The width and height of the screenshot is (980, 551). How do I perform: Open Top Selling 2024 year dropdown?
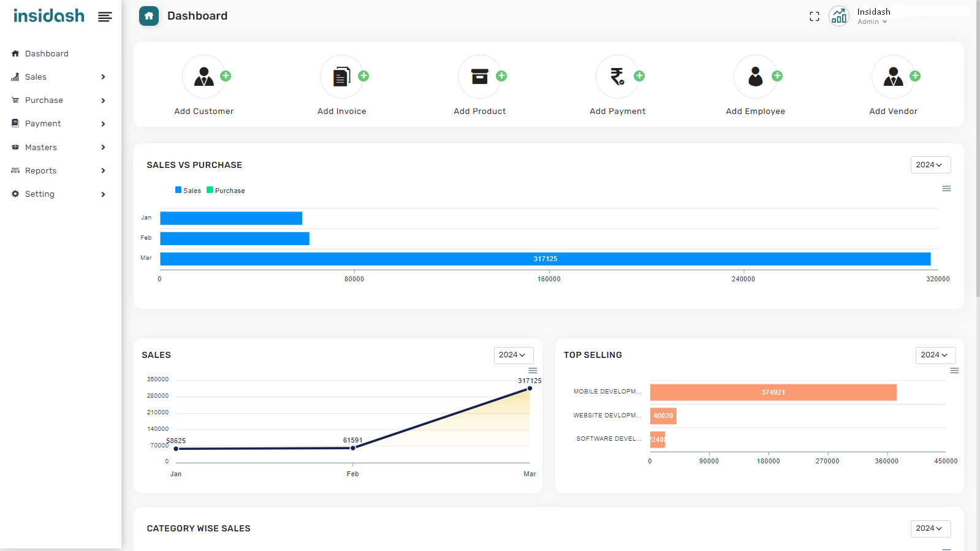[935, 355]
